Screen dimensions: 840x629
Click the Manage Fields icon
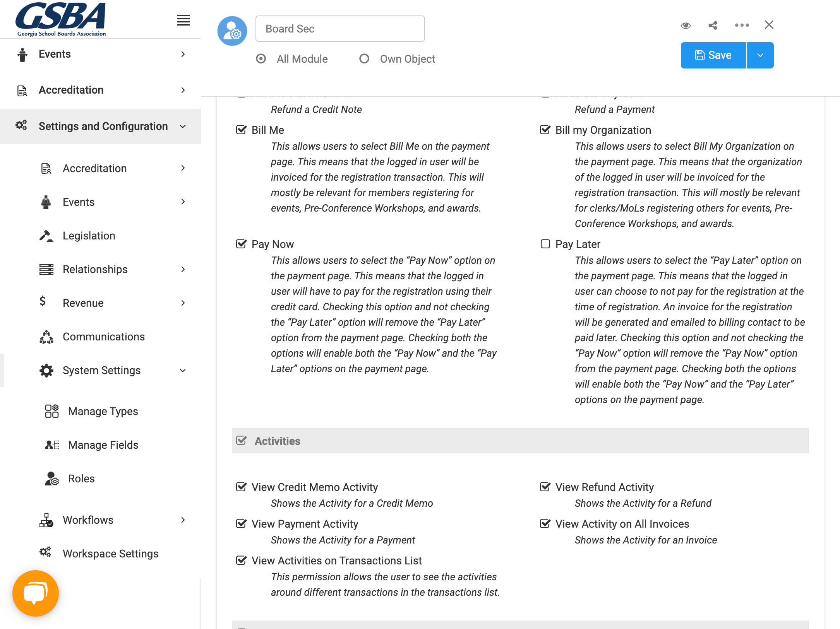click(52, 445)
